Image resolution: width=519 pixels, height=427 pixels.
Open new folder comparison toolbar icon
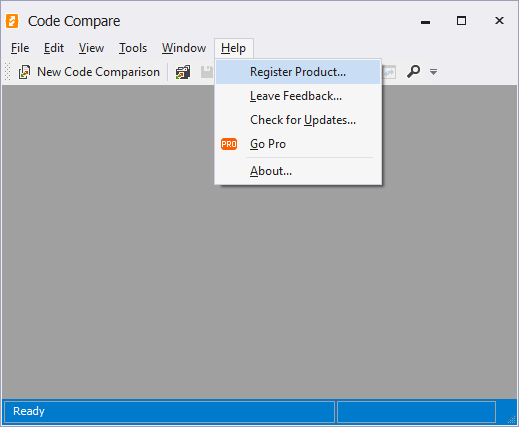pos(183,72)
